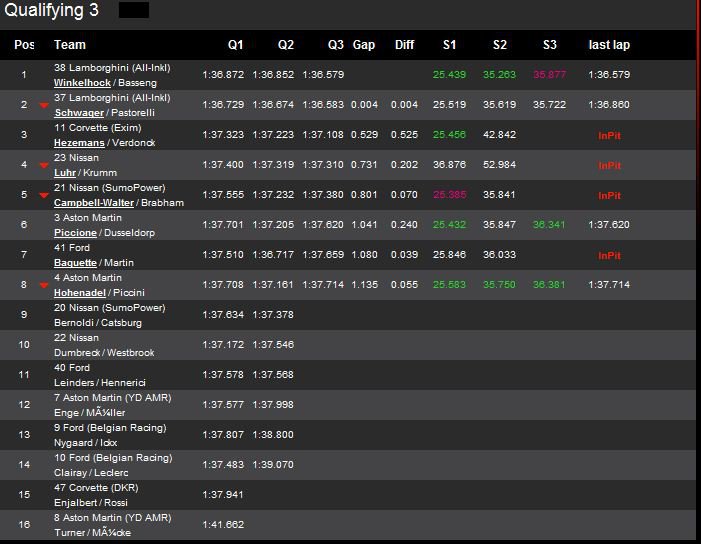701x544 pixels.
Task: Click the Gap column header
Action: tap(364, 45)
